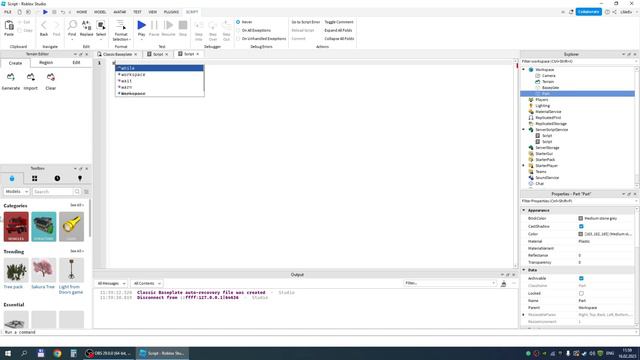This screenshot has height=360, width=640.
Task: Open the Toolbox Inventory grid icon
Action: coord(35,178)
